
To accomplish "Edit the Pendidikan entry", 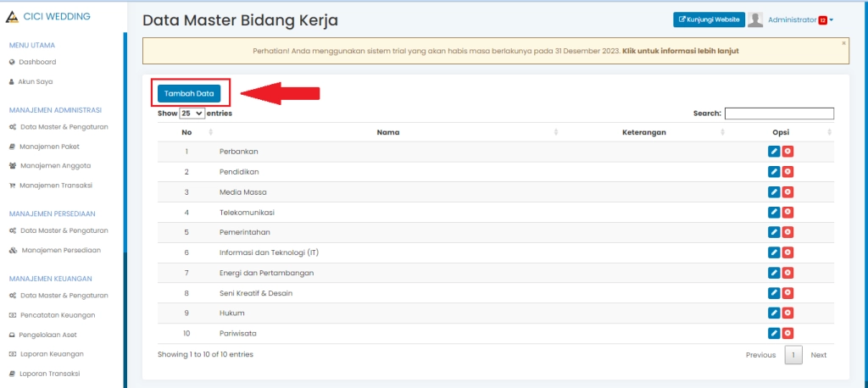I will pyautogui.click(x=774, y=172).
